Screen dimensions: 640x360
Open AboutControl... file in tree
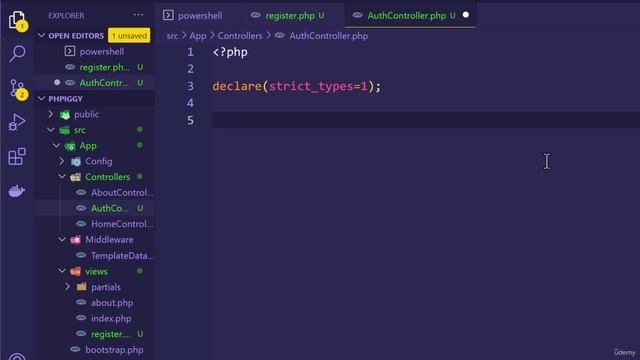[x=122, y=193]
